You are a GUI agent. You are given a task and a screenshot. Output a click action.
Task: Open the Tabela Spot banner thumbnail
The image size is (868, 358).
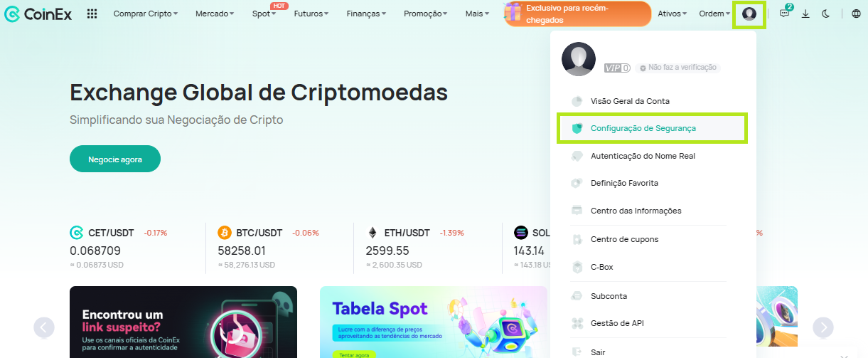tap(434, 322)
